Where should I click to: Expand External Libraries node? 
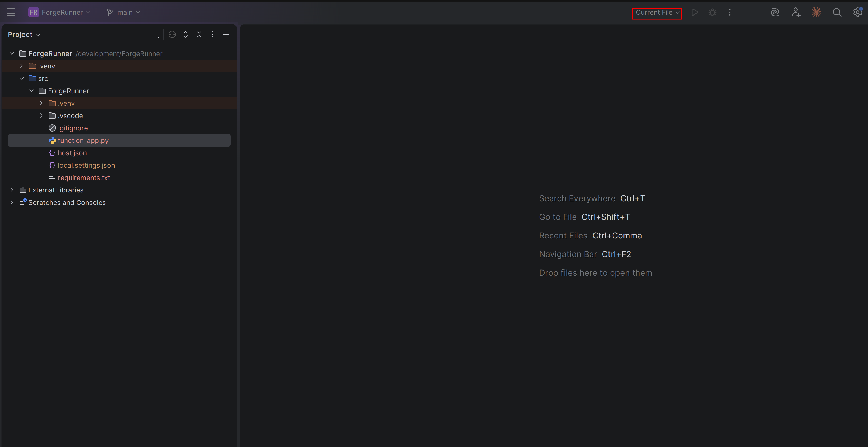pos(12,190)
